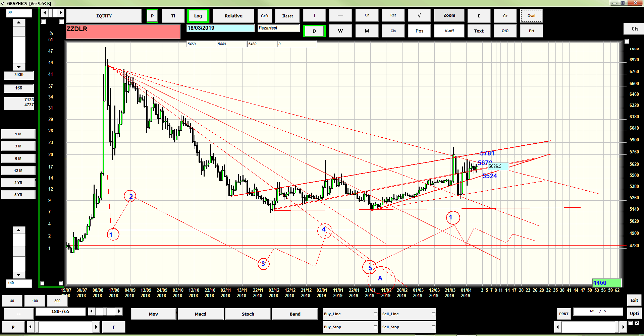Enable the Sell_Stop checkbox
644x336 pixels.
pyautogui.click(x=433, y=327)
